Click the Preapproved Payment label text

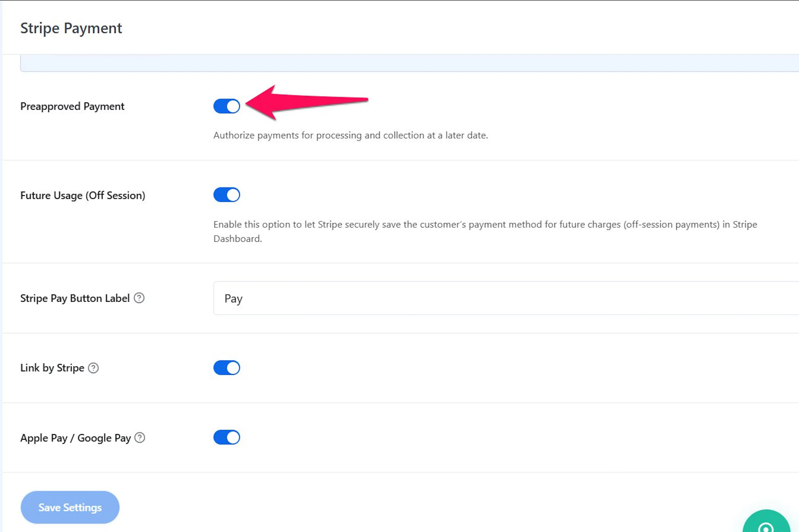(x=72, y=107)
